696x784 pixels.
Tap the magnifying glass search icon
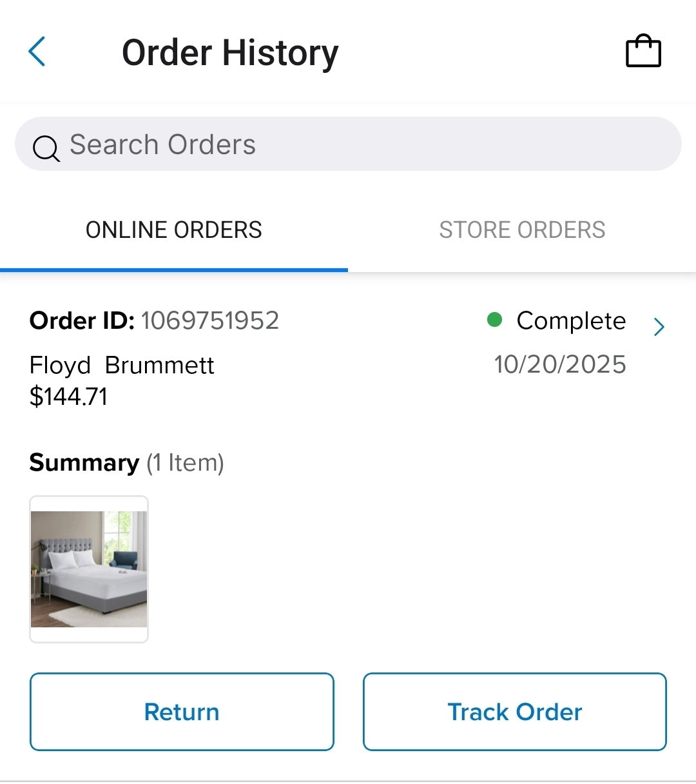pyautogui.click(x=46, y=148)
